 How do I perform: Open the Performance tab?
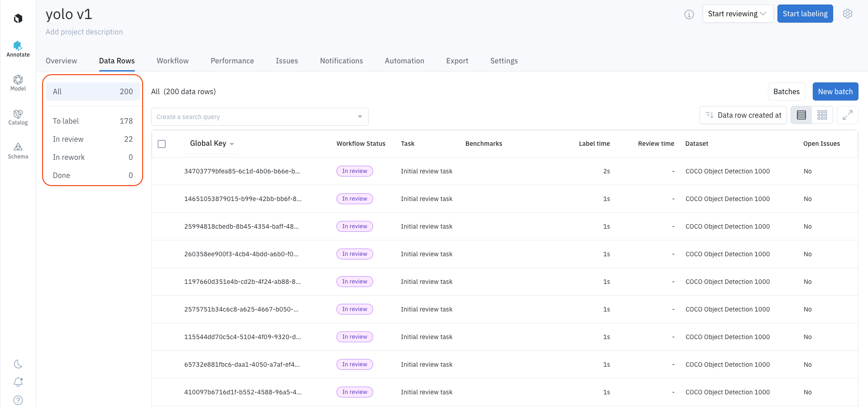point(232,61)
